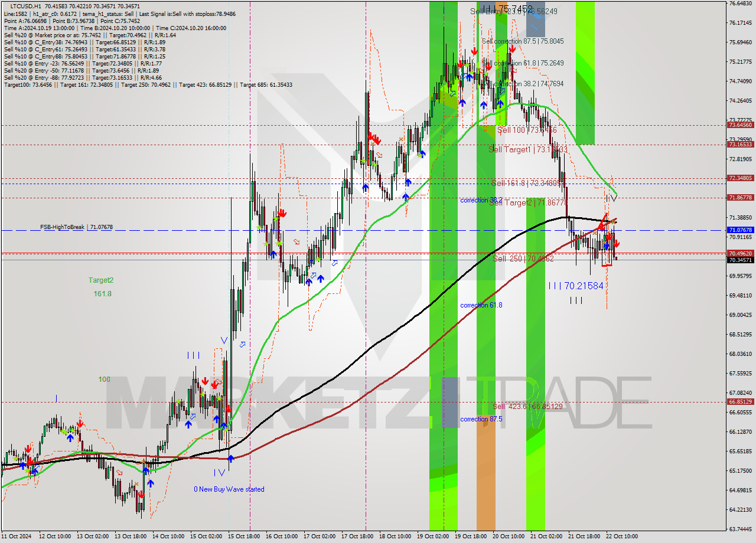Click the '20 Oct 10:00' time axis label
Viewport: 756px width, 543px height.
(509, 537)
